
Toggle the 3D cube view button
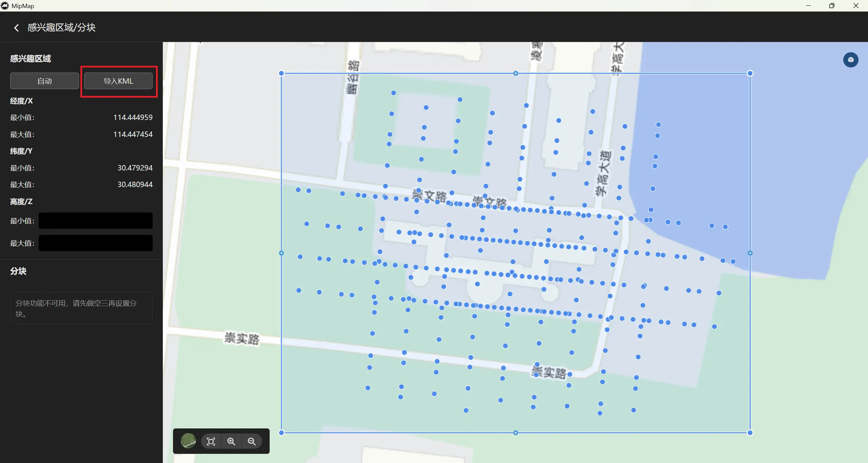[850, 60]
